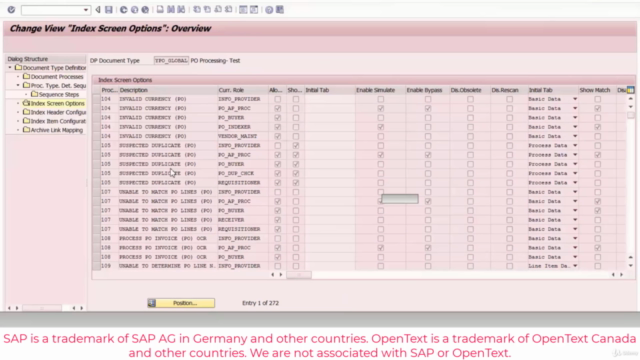Image resolution: width=640 pixels, height=360 pixels.
Task: Open Document Processes in dialog tree
Action: [57, 76]
